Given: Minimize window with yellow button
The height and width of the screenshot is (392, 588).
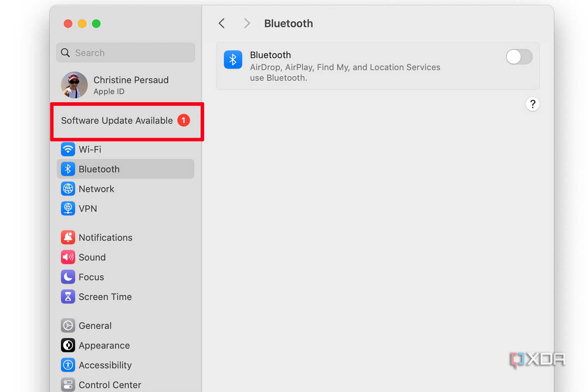Looking at the screenshot, I should (x=82, y=24).
